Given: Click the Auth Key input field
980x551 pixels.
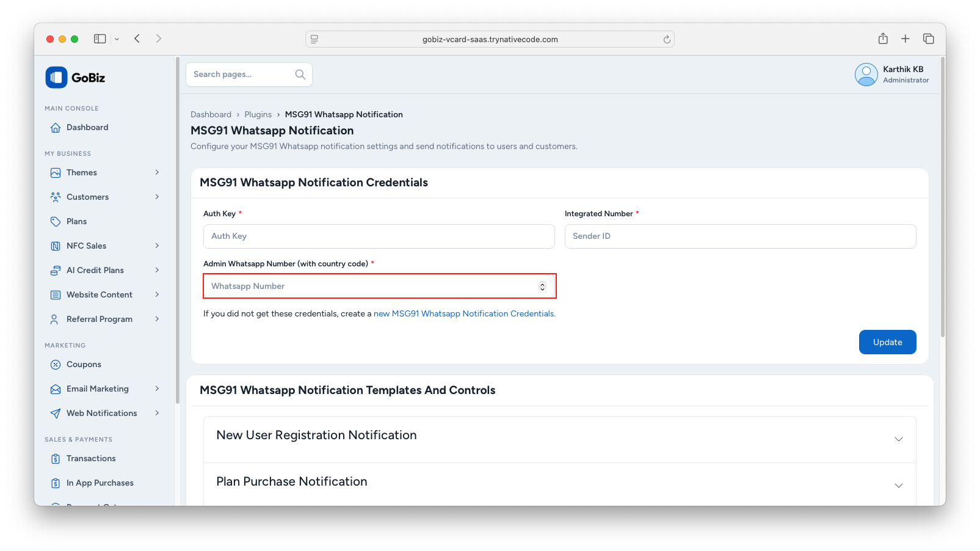Looking at the screenshot, I should pos(379,236).
